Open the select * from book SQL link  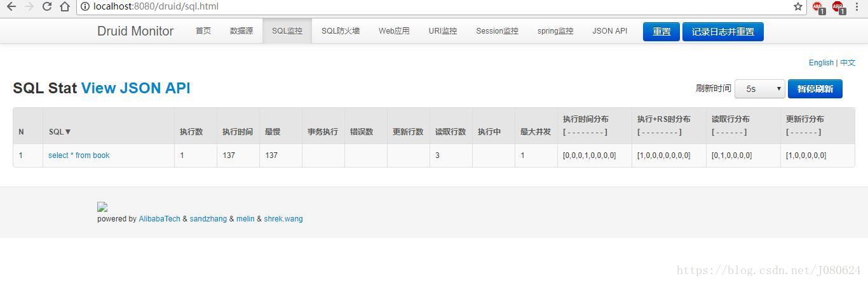(x=79, y=155)
